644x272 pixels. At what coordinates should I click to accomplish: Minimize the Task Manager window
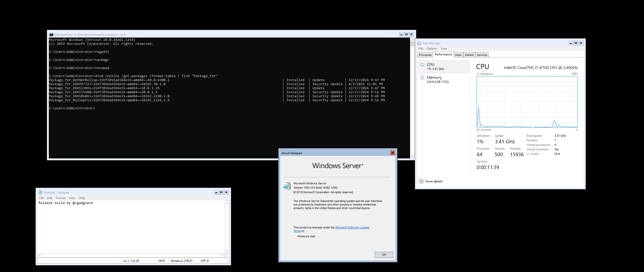pos(571,43)
